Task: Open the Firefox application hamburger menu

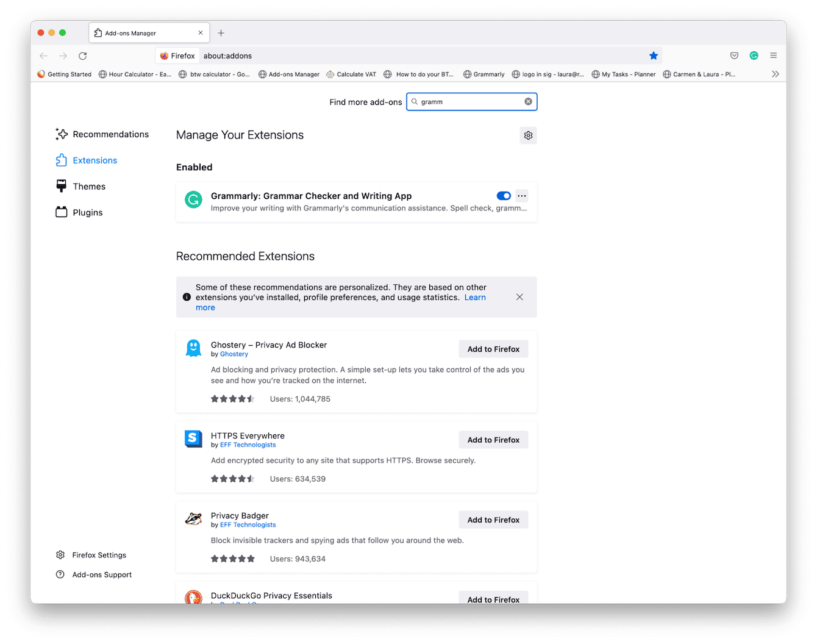Action: 773,55
